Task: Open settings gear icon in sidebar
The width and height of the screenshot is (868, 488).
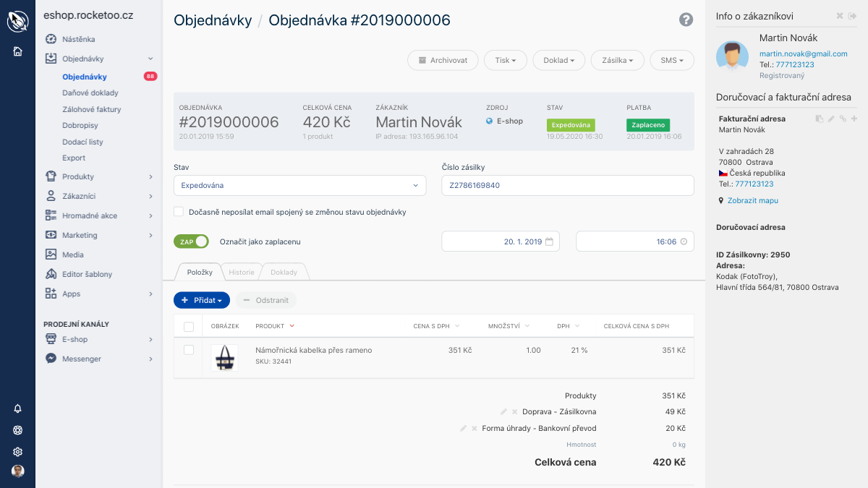Action: pos(17,452)
